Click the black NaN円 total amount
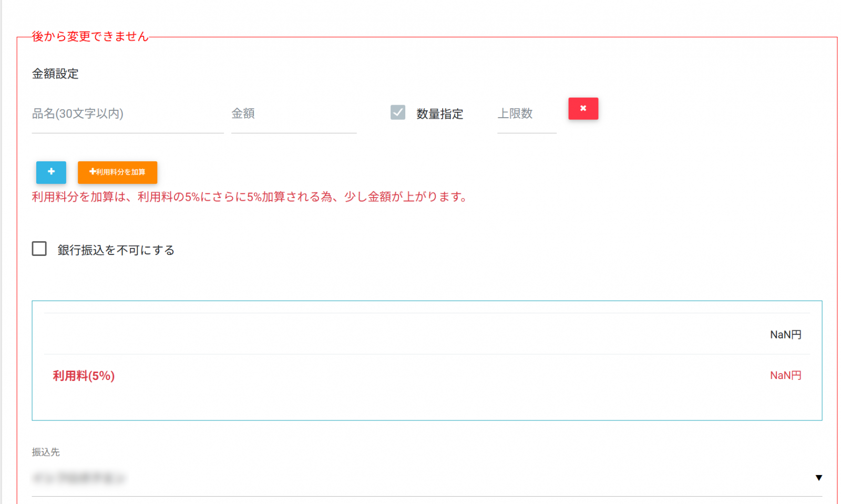 coord(785,335)
